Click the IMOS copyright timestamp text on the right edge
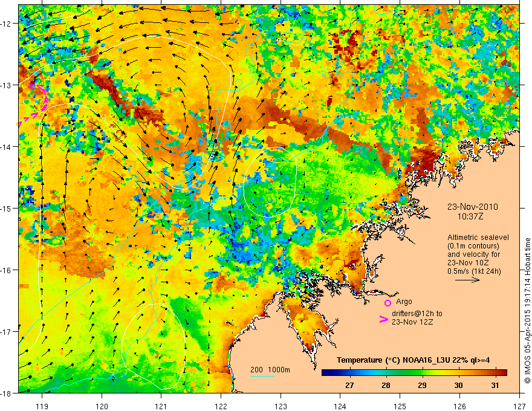Image resolution: width=532 pixels, height=411 pixels. coord(527,309)
